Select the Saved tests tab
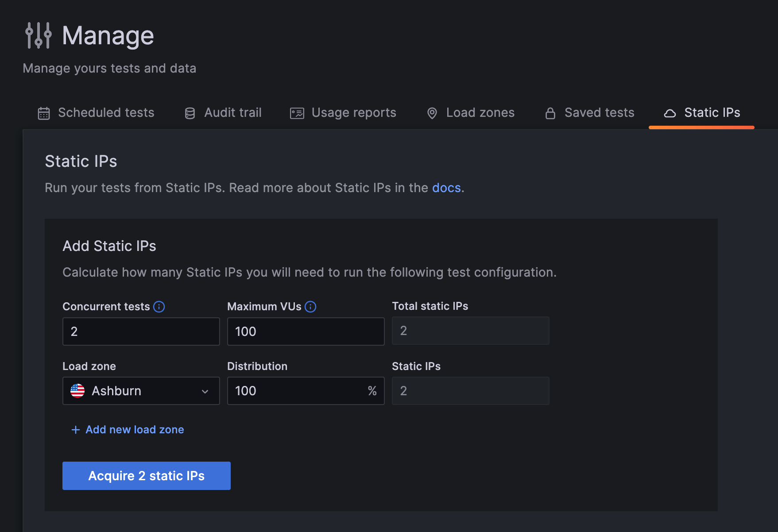The width and height of the screenshot is (778, 532). [599, 113]
